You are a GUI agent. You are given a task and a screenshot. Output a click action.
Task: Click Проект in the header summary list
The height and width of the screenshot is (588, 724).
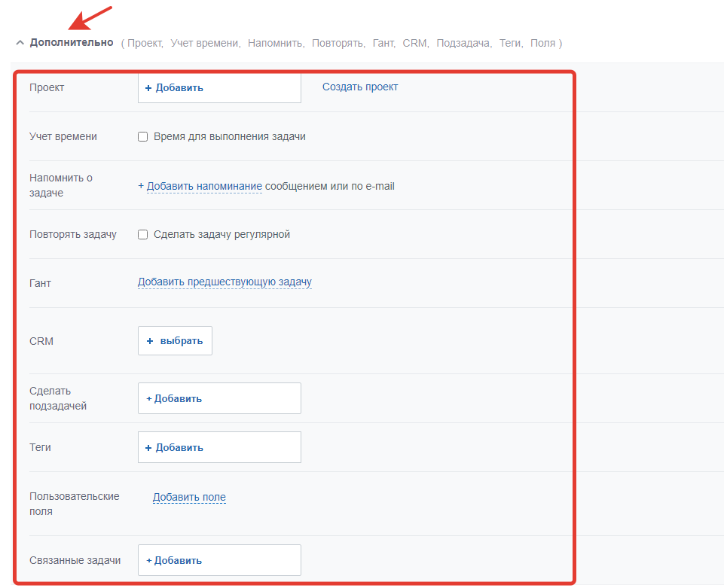click(145, 43)
